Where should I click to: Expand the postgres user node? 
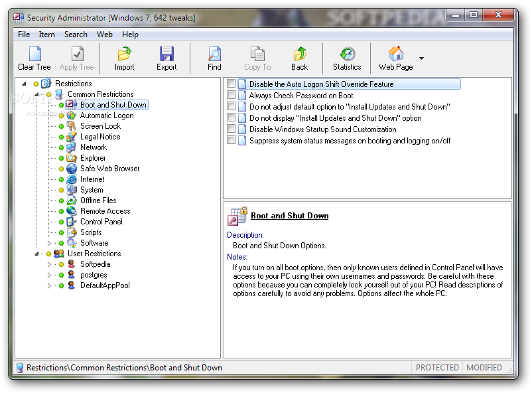click(x=49, y=275)
